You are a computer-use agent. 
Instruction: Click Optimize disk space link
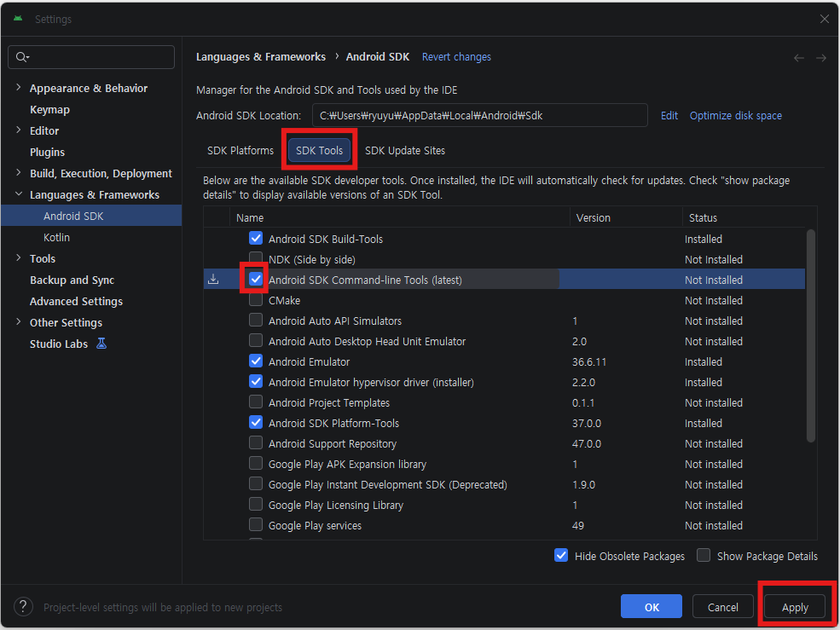[x=736, y=116]
